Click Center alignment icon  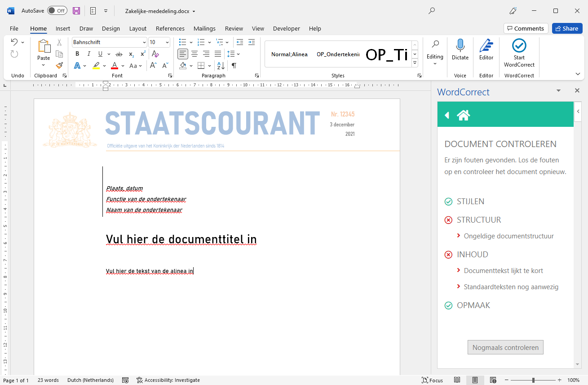pos(195,54)
